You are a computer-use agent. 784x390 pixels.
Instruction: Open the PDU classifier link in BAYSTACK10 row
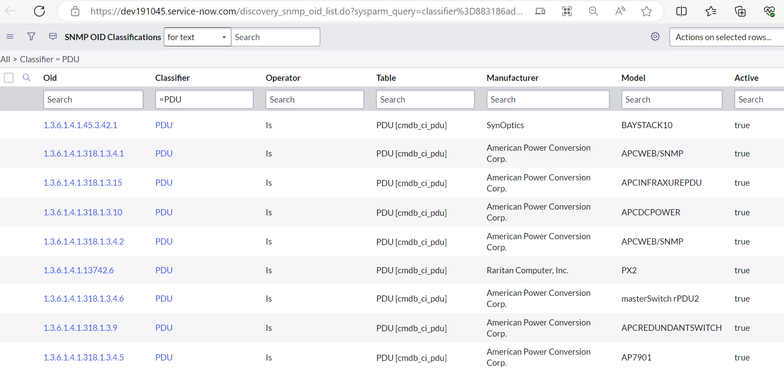click(164, 125)
